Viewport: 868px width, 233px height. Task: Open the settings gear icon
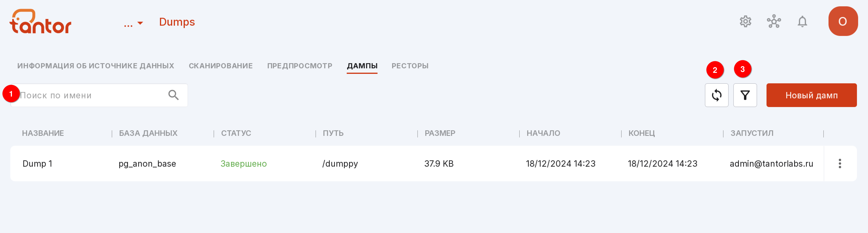click(x=745, y=22)
